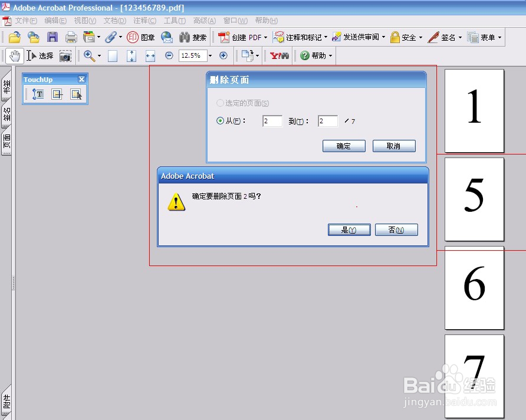
Task: Click the zoom in plus button
Action: coord(223,55)
